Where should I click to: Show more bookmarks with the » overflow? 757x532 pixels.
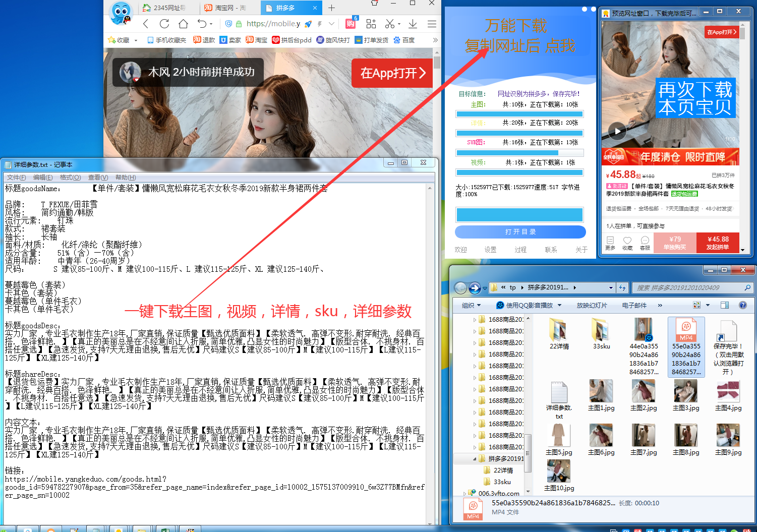(x=435, y=40)
